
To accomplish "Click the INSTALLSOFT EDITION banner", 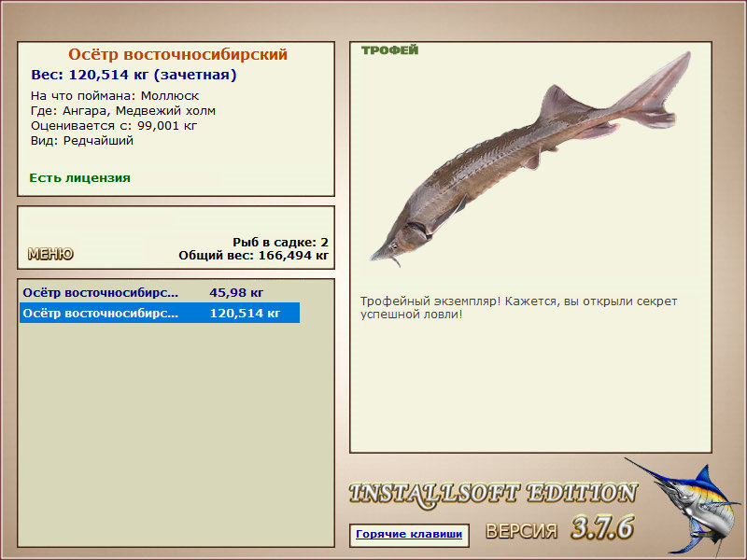I will click(x=493, y=494).
